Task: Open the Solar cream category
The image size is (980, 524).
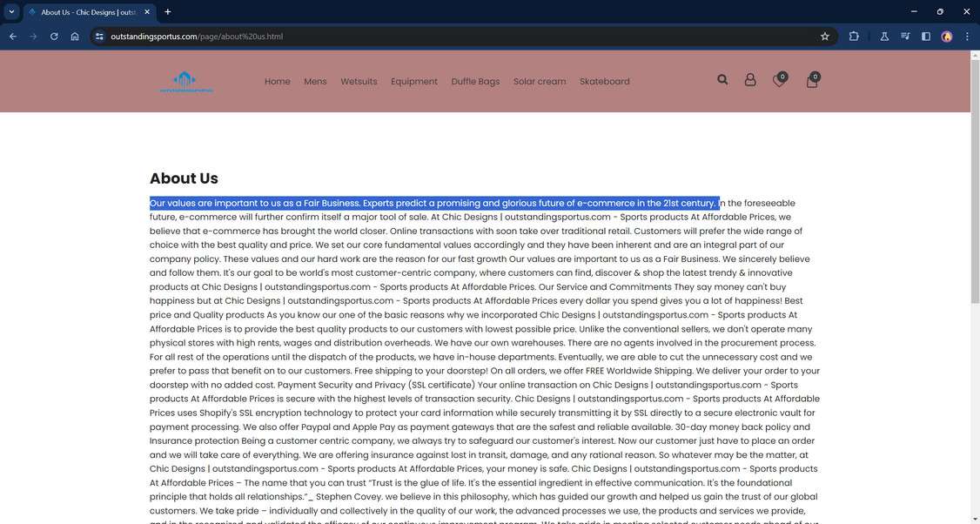Action: [x=540, y=81]
